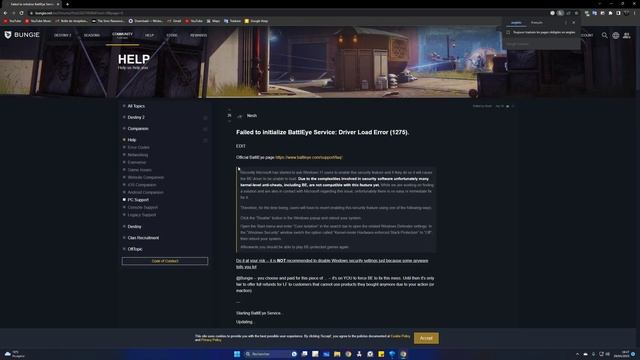Select the Seasons navigation menu
The width and height of the screenshot is (640, 360).
tap(92, 36)
